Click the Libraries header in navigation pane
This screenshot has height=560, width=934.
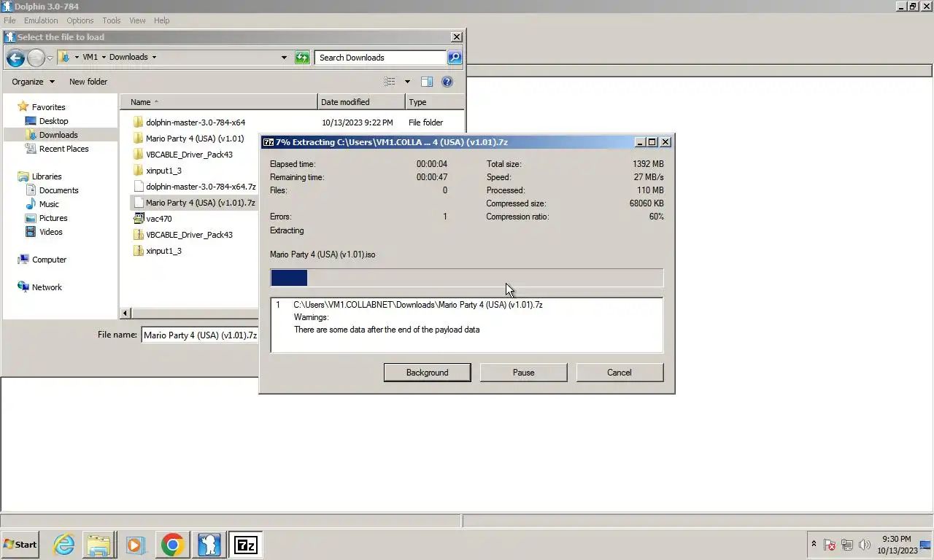[x=47, y=176]
